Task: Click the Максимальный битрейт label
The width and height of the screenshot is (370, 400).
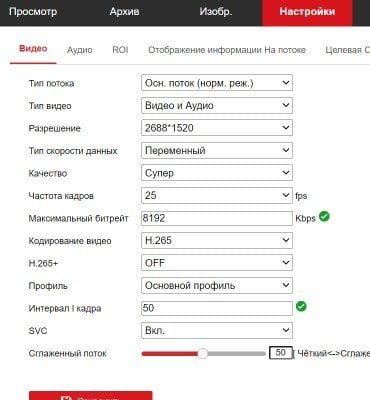Action: 78,219
